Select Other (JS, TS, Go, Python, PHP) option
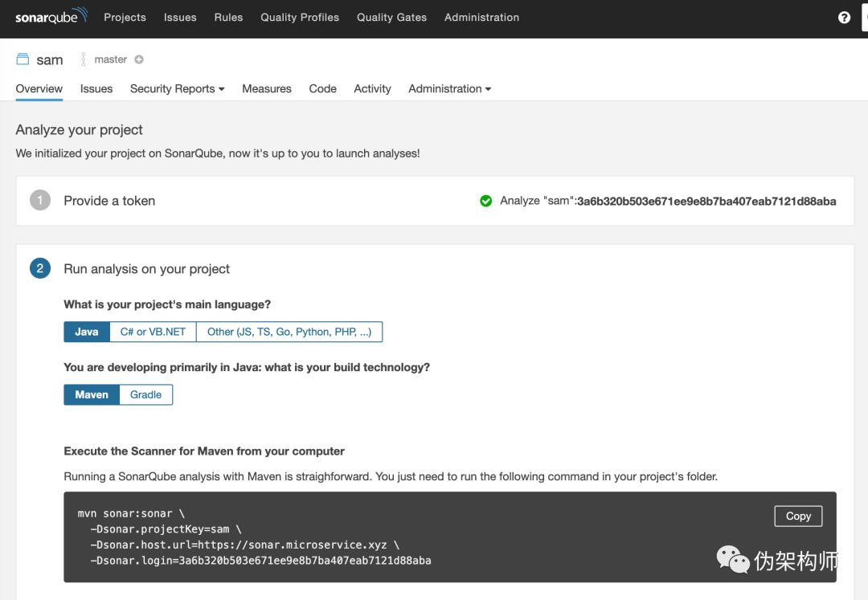Screen dimensions: 868x600 (x=289, y=332)
